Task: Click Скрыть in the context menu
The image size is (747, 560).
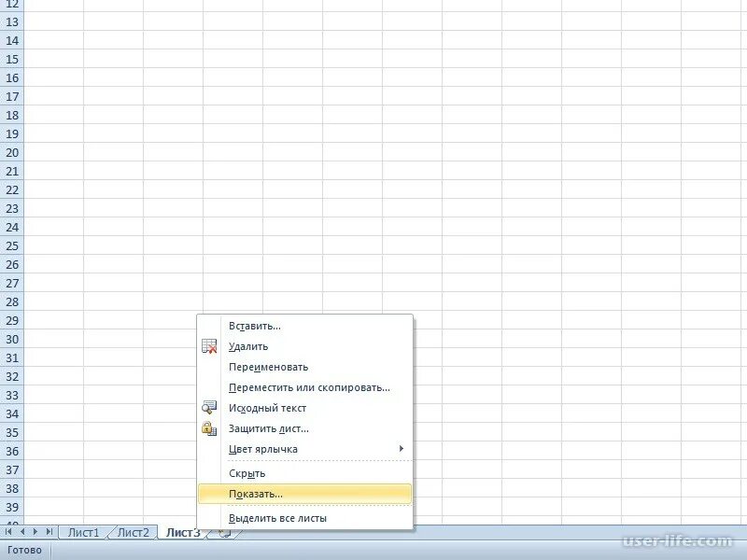Action: coord(305,473)
